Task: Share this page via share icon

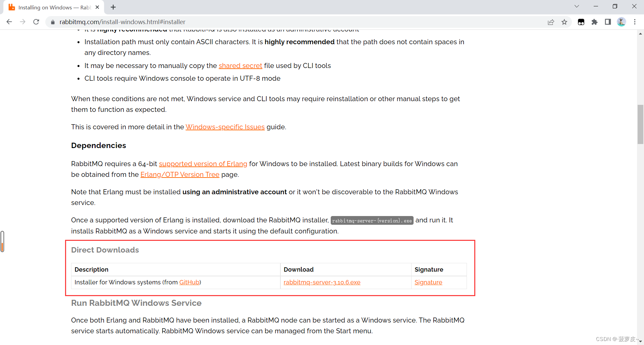Action: [x=551, y=22]
